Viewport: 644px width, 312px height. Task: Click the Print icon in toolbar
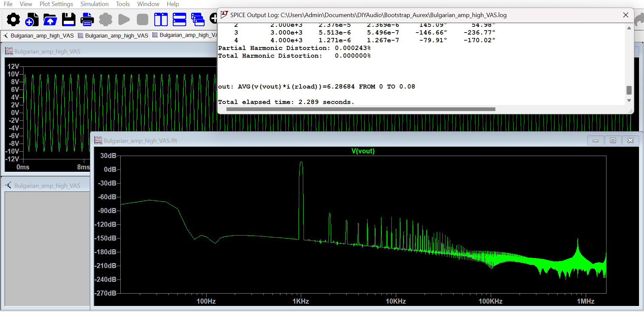(87, 19)
